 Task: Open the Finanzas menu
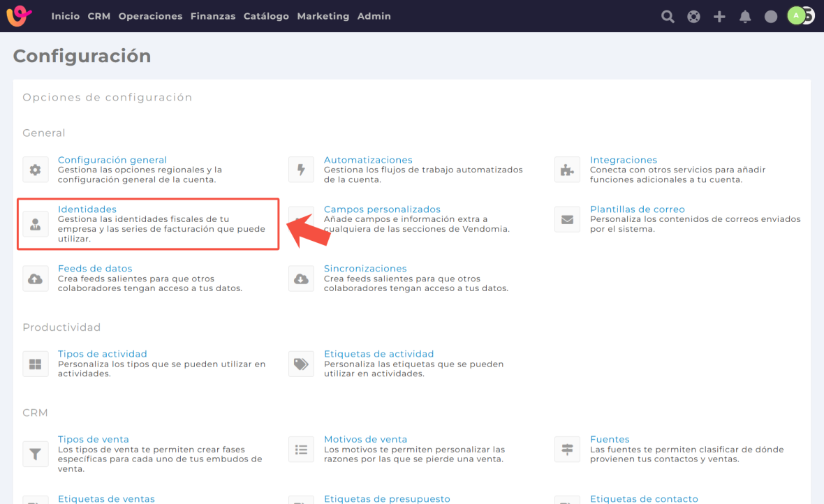click(x=213, y=16)
